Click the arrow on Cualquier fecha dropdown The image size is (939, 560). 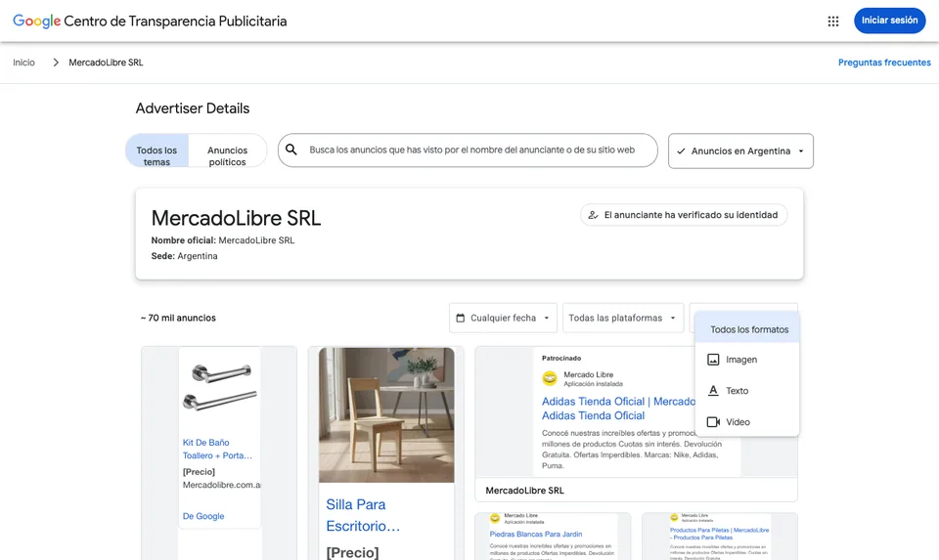coord(547,318)
